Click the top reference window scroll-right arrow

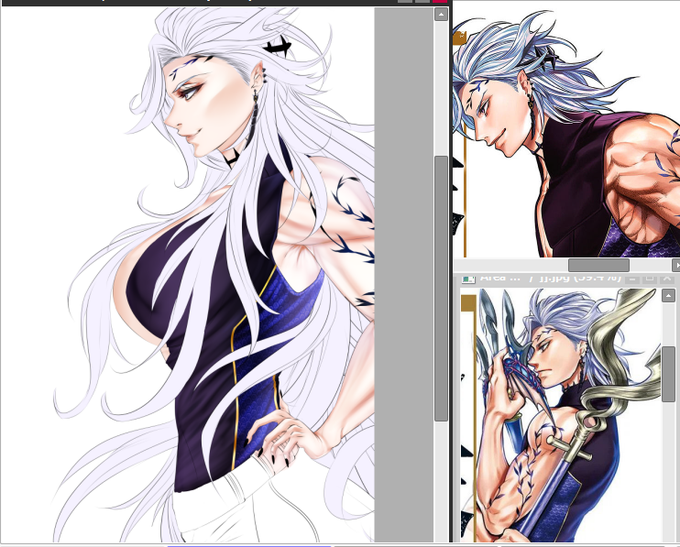(676, 265)
